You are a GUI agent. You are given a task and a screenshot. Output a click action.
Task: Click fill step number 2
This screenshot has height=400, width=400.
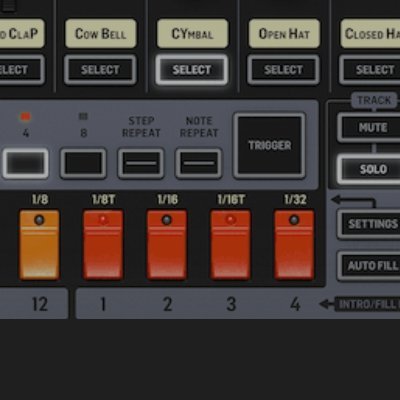point(167,304)
